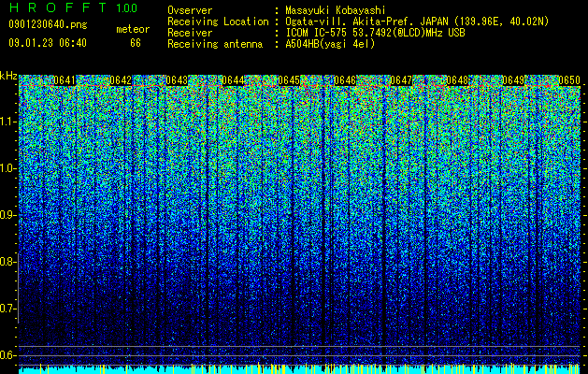
Task: Click the 0.9 frequency axis label
Action: pyautogui.click(x=8, y=215)
